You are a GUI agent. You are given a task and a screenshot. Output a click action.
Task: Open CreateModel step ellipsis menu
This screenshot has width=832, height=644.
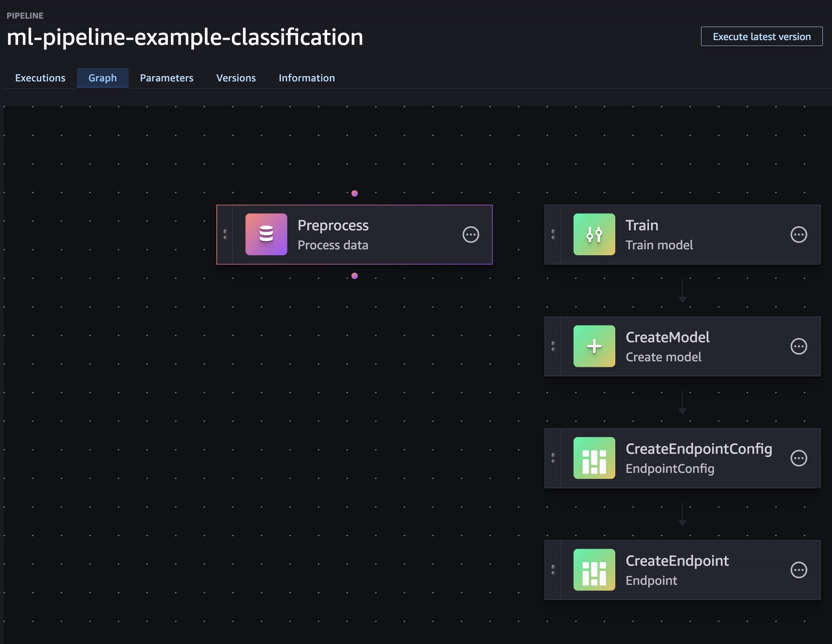[798, 346]
